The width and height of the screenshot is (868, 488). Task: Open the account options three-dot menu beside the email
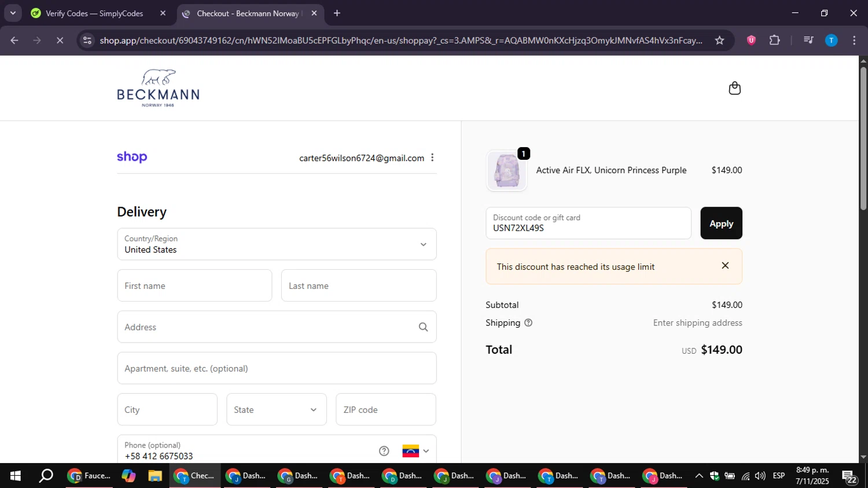(432, 157)
